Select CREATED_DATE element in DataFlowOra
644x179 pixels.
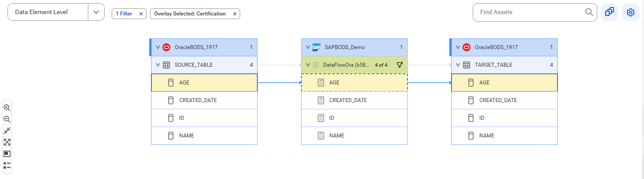354,100
